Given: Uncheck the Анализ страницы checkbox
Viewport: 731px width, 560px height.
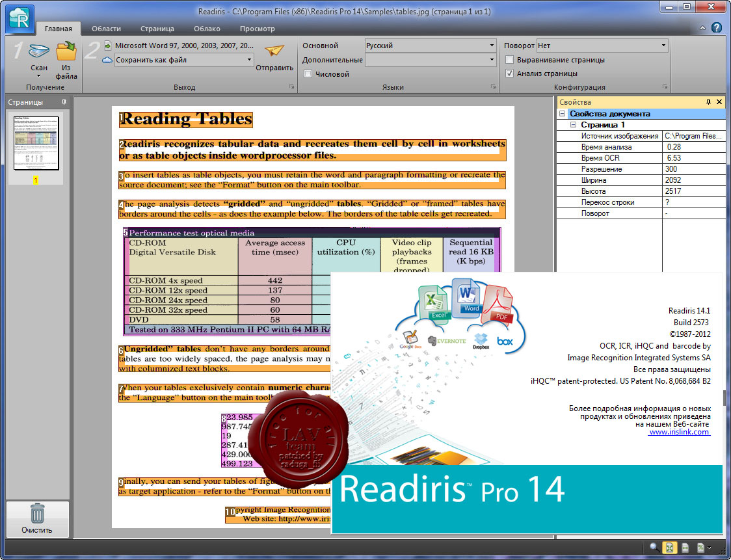Looking at the screenshot, I should point(510,73).
